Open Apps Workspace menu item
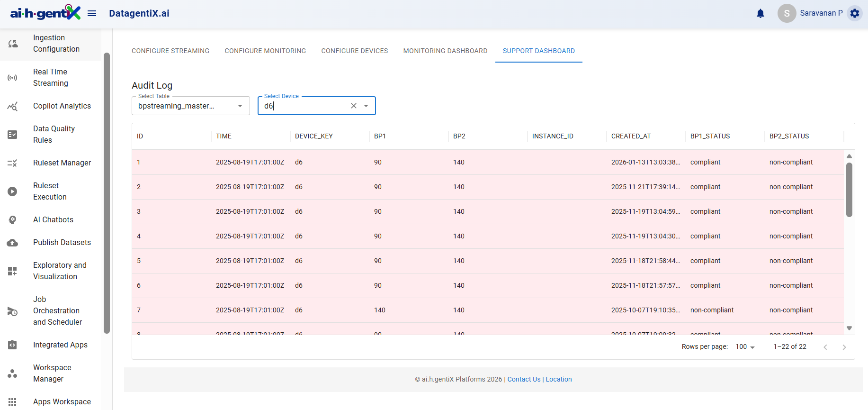The image size is (868, 410). (51, 402)
